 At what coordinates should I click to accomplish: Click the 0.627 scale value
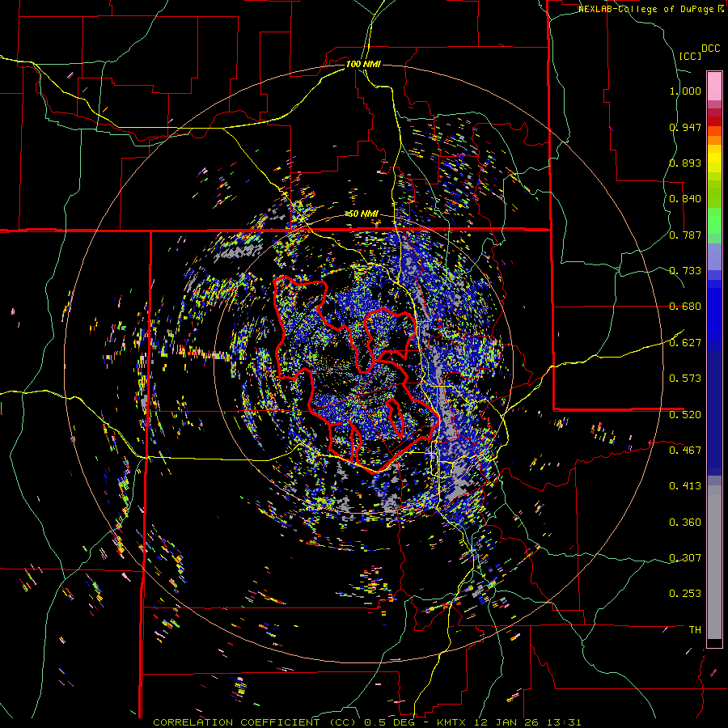[x=685, y=343]
